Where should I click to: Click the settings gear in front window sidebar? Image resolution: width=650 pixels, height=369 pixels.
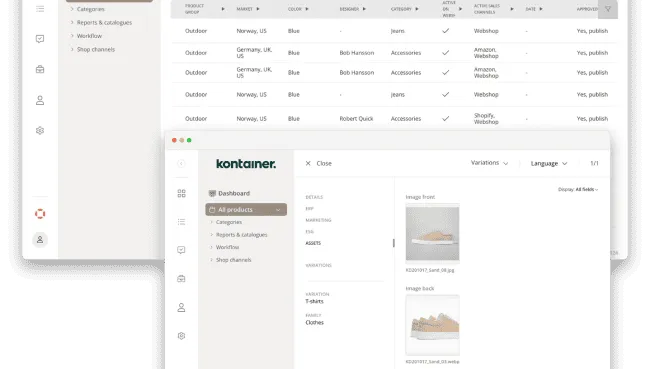(181, 336)
